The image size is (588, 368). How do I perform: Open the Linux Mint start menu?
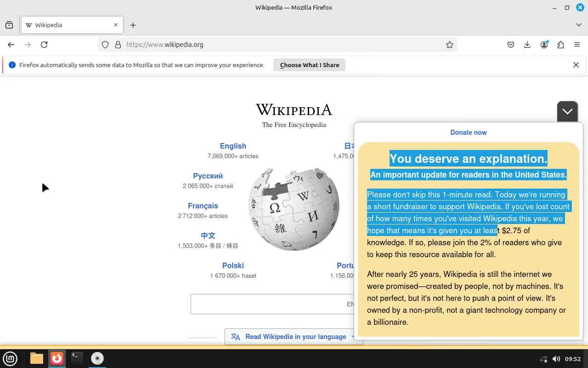10,358
